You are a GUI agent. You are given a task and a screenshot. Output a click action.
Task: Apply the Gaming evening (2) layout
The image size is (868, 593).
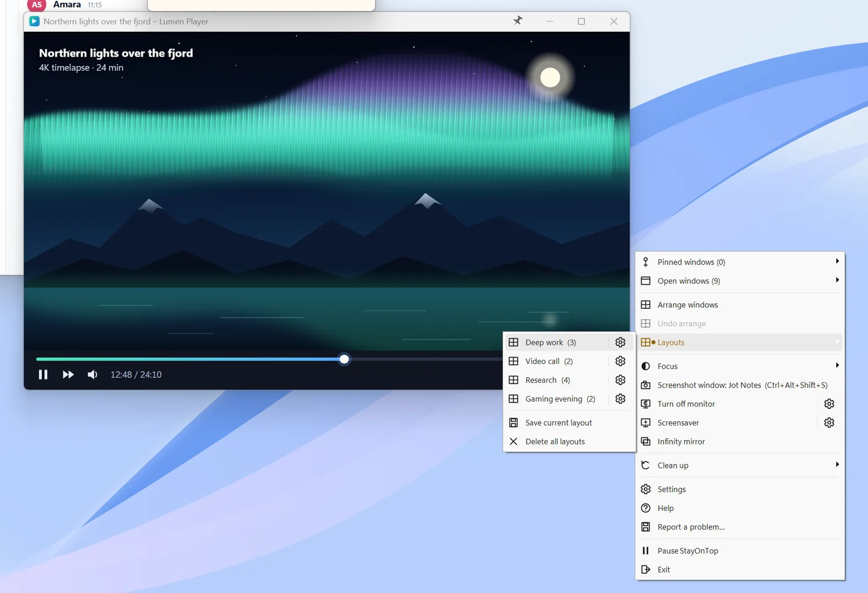coord(557,399)
